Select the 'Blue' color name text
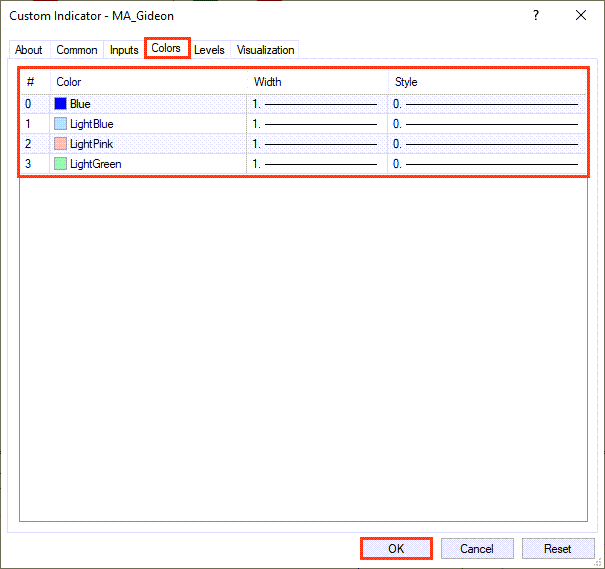Screen dimensions: 605x569 coord(80,104)
